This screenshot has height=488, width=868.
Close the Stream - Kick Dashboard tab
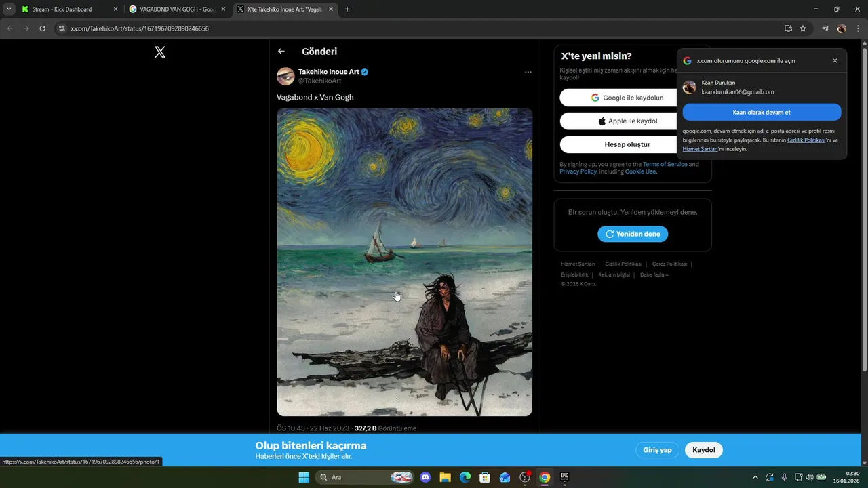(115, 9)
